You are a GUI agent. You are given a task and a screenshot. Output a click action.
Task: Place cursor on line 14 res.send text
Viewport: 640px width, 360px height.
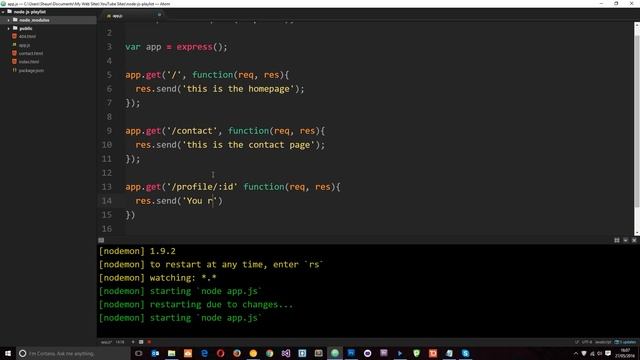(179, 201)
